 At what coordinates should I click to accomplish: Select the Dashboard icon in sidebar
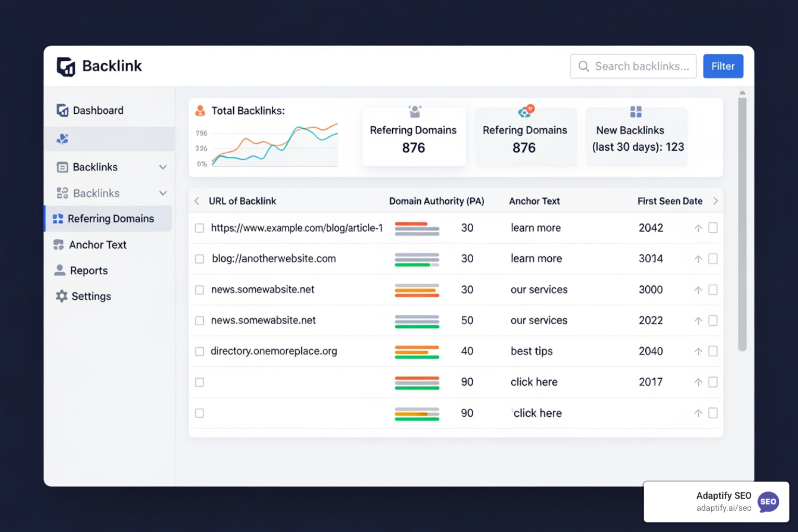[x=61, y=110]
